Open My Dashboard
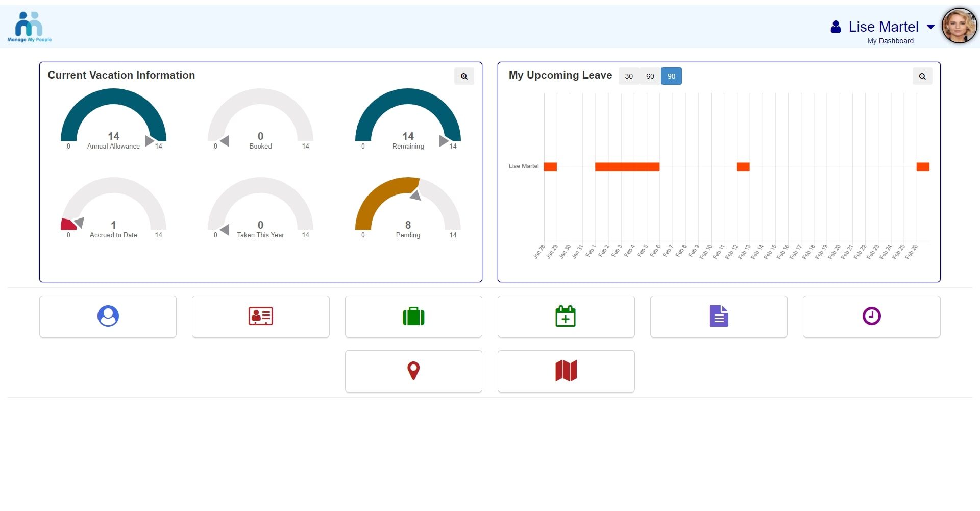The height and width of the screenshot is (511, 980). pyautogui.click(x=890, y=41)
